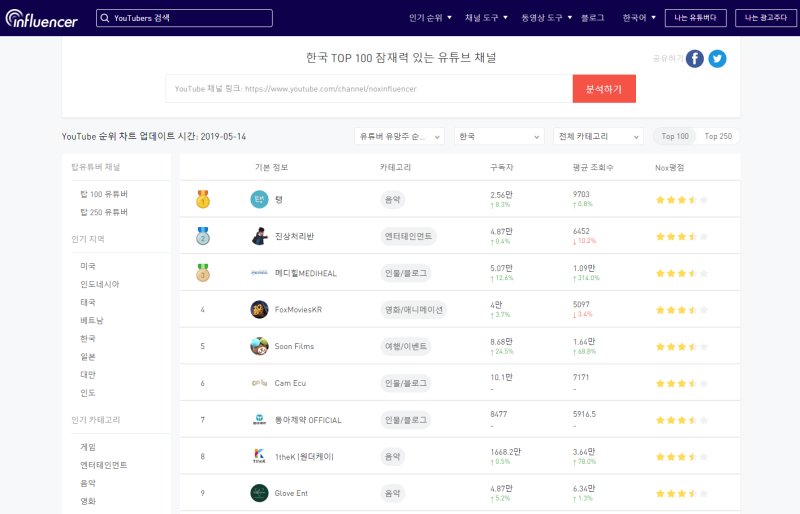Share on Twitter icon
800x514 pixels.
point(717,59)
